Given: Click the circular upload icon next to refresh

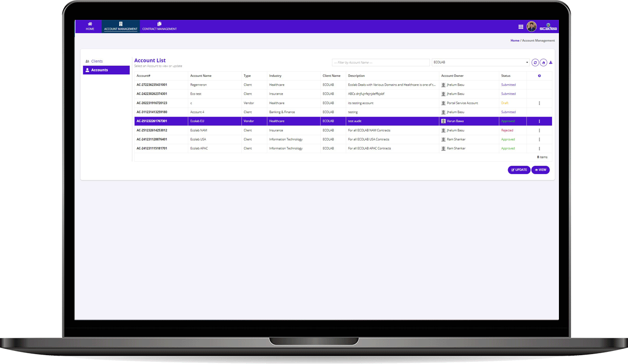Looking at the screenshot, I should pyautogui.click(x=543, y=63).
